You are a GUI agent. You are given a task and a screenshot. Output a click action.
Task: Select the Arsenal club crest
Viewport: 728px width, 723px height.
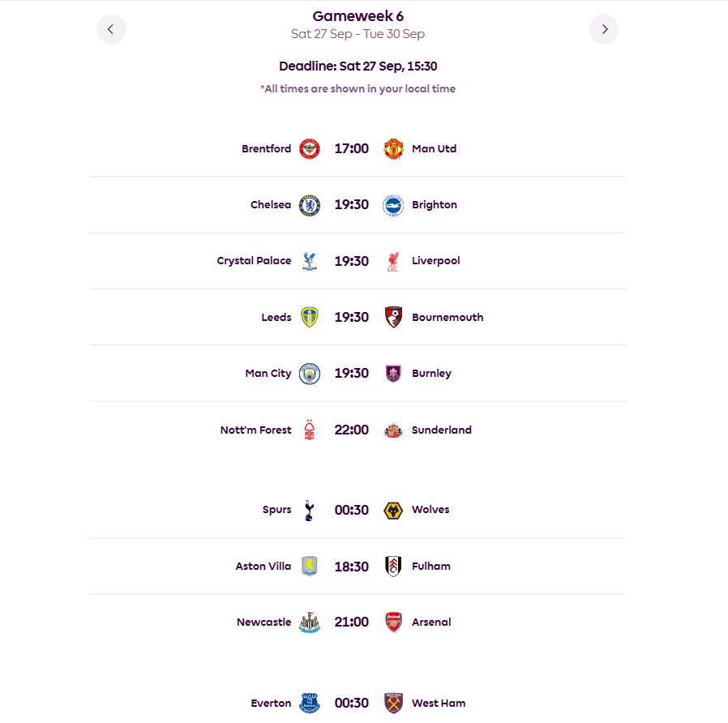[x=393, y=622]
